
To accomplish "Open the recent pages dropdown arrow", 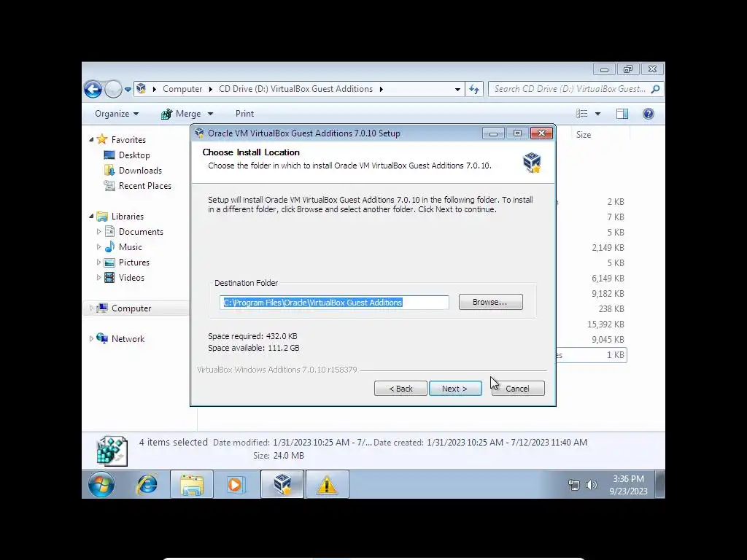I will (128, 89).
